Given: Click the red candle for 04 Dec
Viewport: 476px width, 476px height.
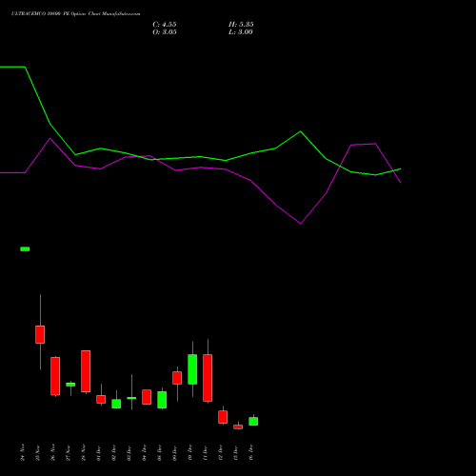Looking at the screenshot, I should point(147,397).
